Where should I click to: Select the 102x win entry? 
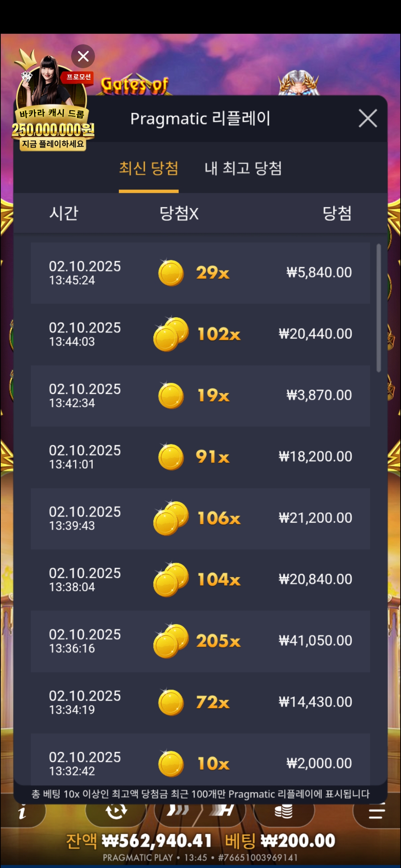click(x=200, y=334)
